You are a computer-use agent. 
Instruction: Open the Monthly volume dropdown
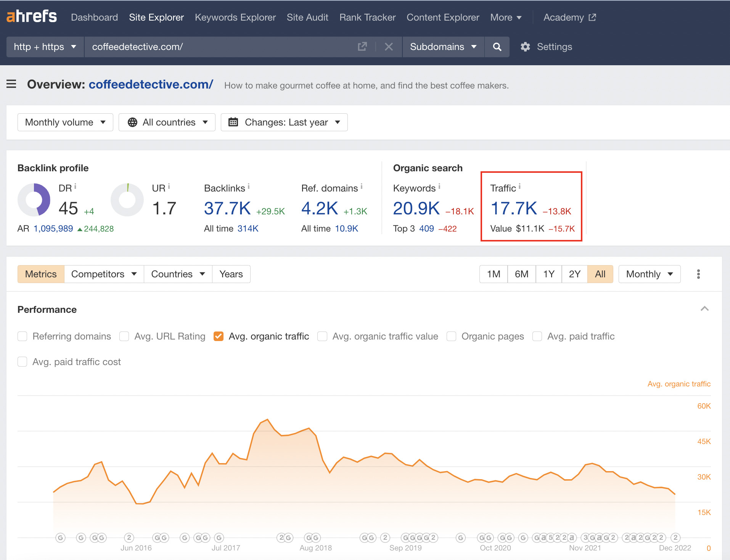[x=65, y=122]
